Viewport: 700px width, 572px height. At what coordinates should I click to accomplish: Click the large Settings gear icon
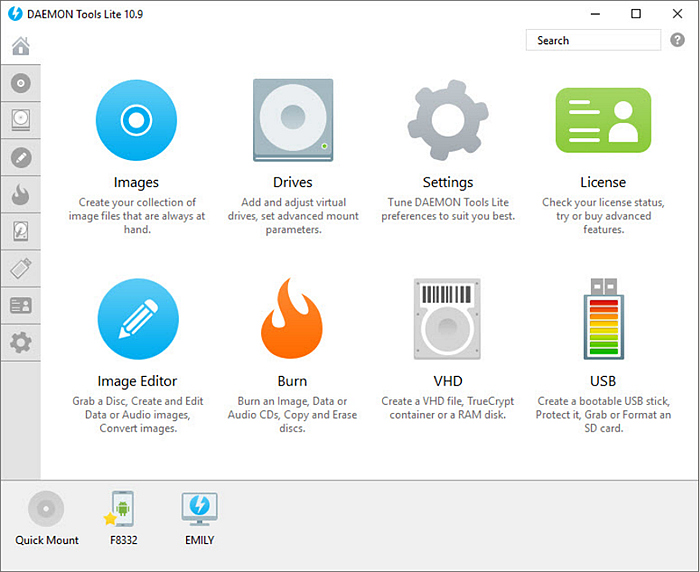point(448,120)
